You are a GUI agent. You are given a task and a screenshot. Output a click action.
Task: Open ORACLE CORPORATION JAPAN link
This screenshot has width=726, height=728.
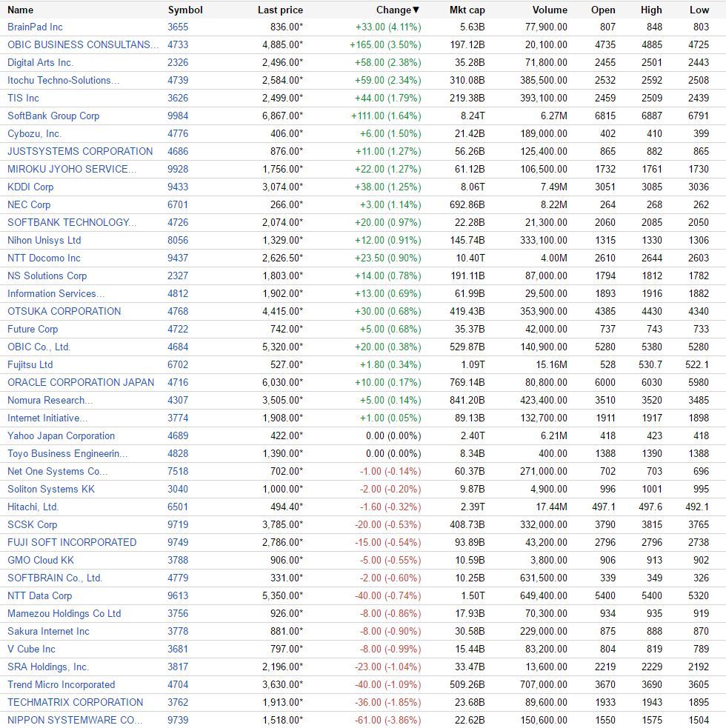click(x=81, y=383)
